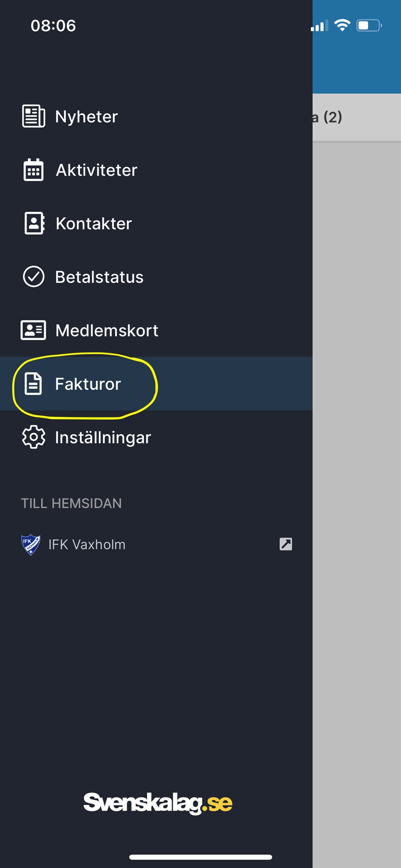Click the Svenskalag.se logo

pos(158,803)
